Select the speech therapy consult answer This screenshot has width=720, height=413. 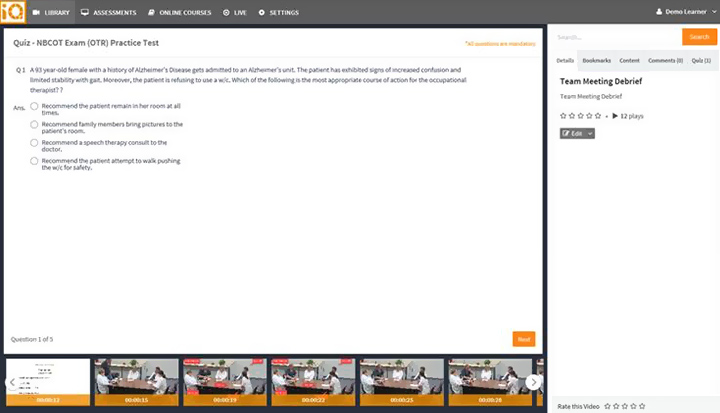click(35, 142)
